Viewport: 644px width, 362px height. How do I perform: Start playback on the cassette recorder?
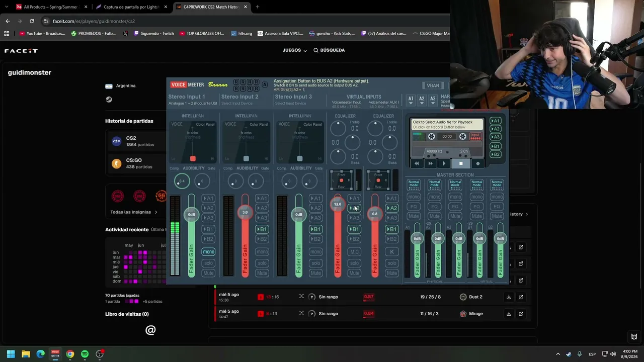pyautogui.click(x=444, y=163)
